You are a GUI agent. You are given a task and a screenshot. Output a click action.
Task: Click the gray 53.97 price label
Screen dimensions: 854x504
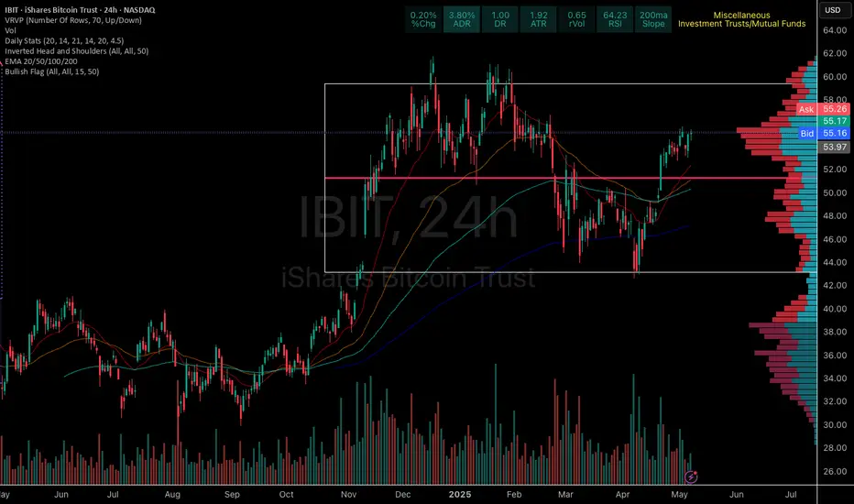[x=834, y=148]
